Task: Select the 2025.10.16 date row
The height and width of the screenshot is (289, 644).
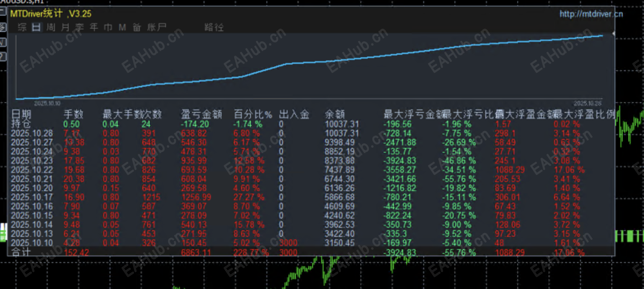Action: 32,207
